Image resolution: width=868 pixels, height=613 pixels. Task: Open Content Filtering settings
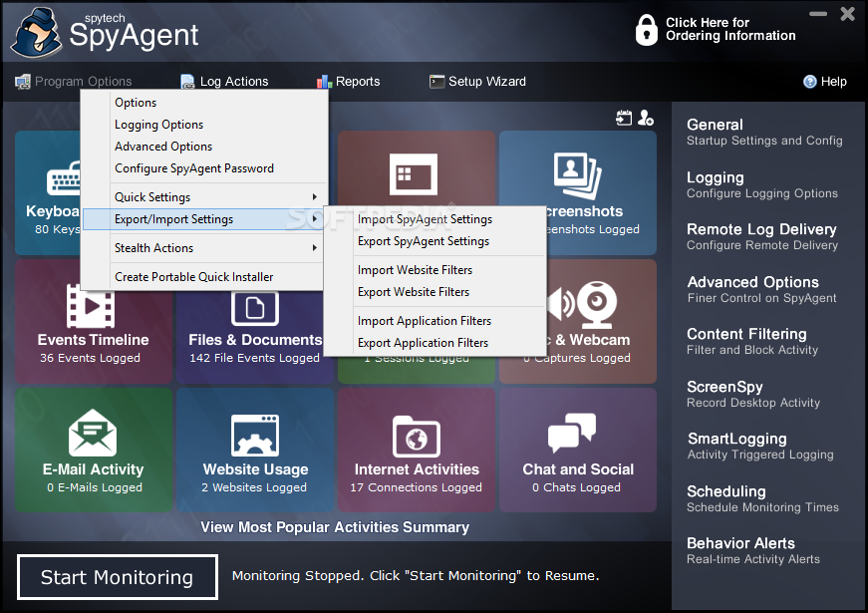[x=752, y=341]
